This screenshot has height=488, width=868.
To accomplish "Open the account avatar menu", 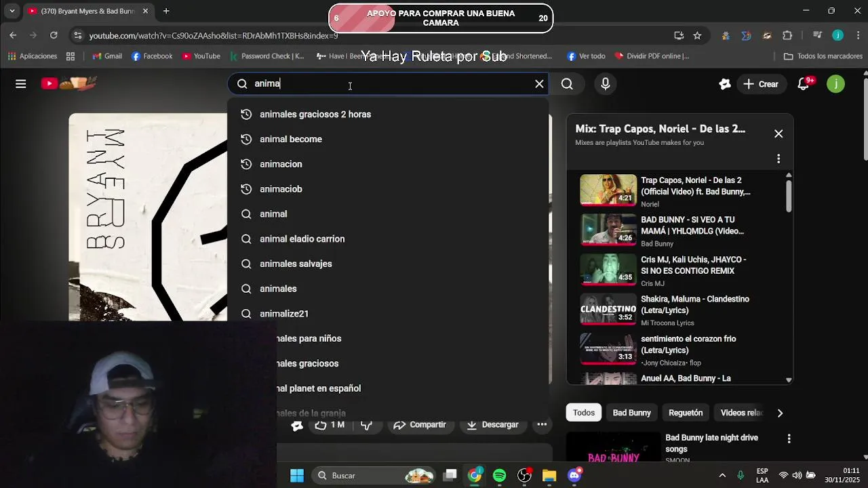I will click(x=835, y=84).
